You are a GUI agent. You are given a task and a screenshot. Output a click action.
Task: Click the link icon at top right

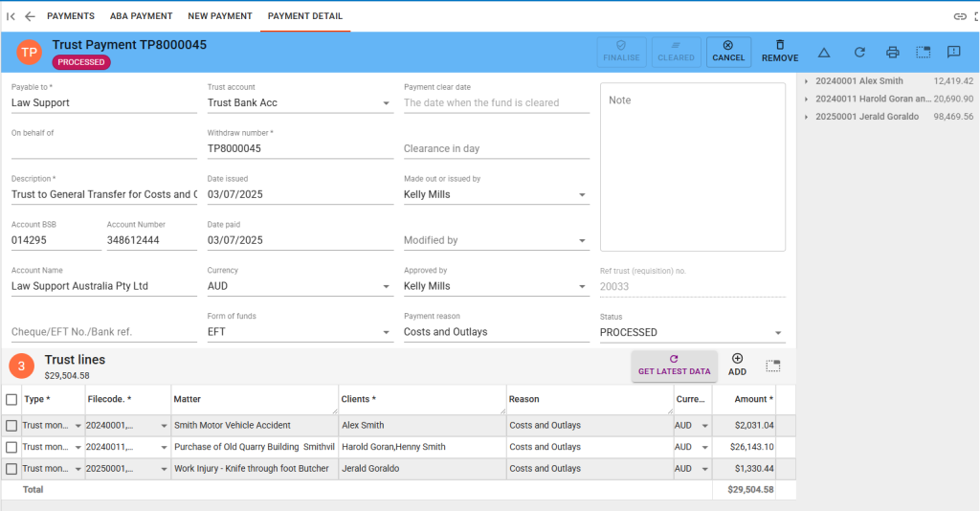coord(960,16)
